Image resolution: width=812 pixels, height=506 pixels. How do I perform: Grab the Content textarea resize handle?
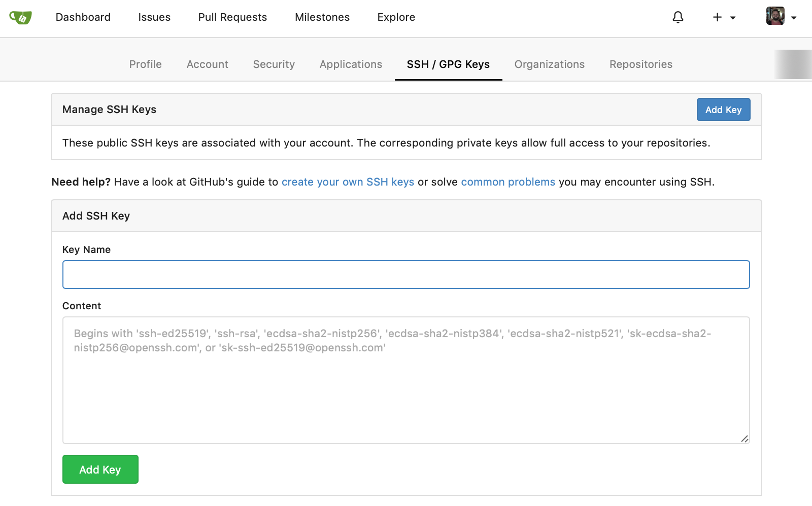pyautogui.click(x=745, y=439)
